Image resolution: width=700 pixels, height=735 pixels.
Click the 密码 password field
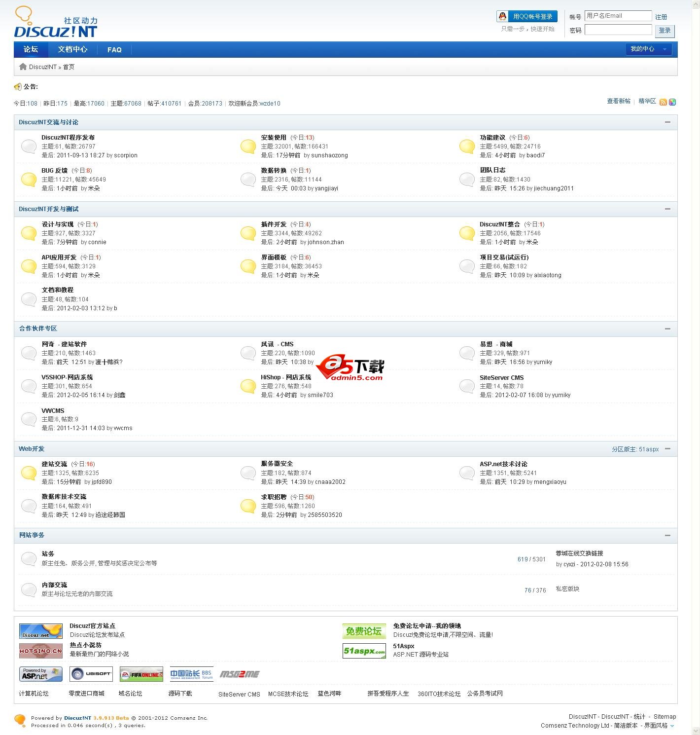(618, 30)
